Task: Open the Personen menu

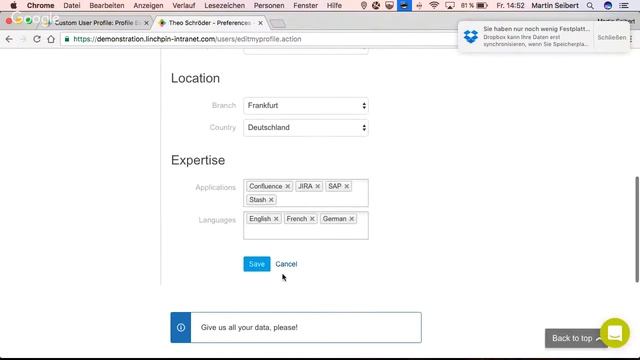Action: 269,6
